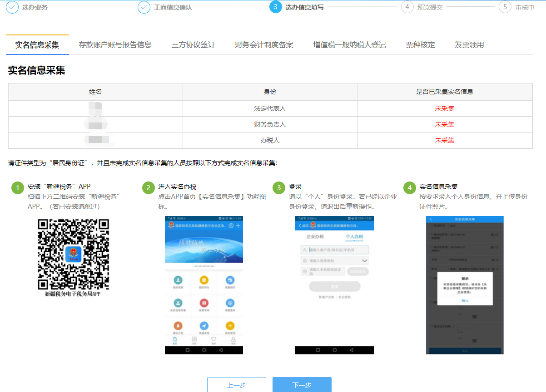
Task: Select the 实名信息采集 tab
Action: pyautogui.click(x=37, y=45)
